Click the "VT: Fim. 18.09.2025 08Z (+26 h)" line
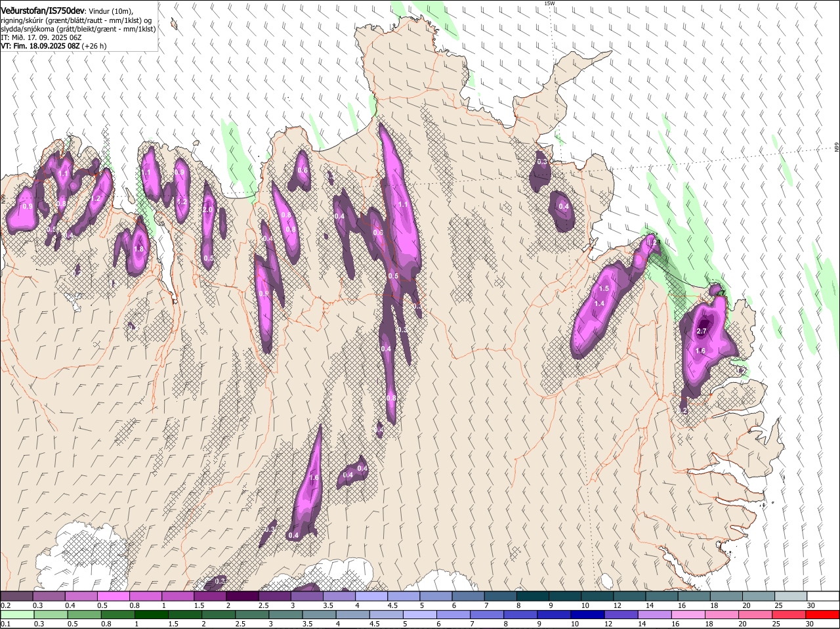The height and width of the screenshot is (629, 840). tap(54, 46)
